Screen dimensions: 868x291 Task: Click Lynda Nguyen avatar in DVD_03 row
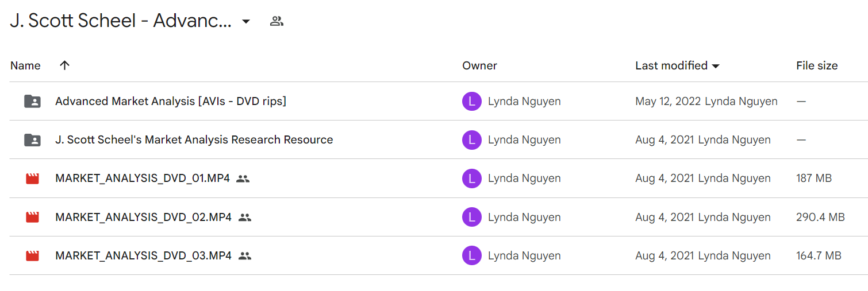[471, 256]
